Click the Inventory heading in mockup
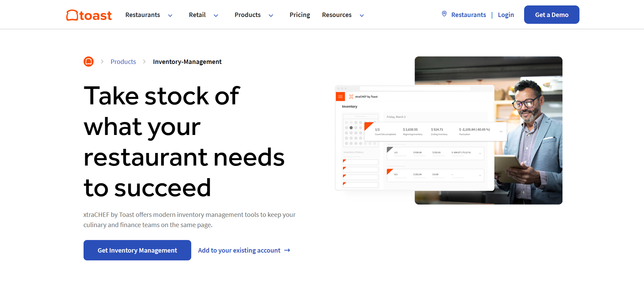Viewport: 644px width, 291px height. 350,106
